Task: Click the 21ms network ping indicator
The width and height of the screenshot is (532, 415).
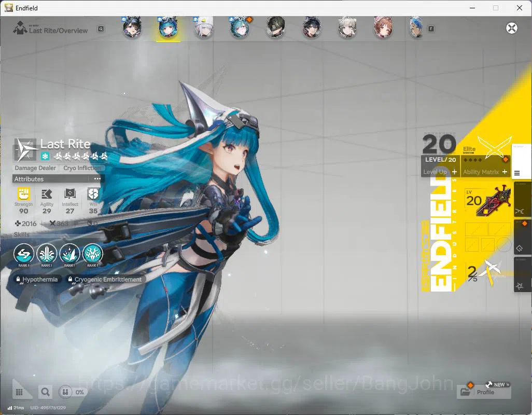Action: click(16, 408)
